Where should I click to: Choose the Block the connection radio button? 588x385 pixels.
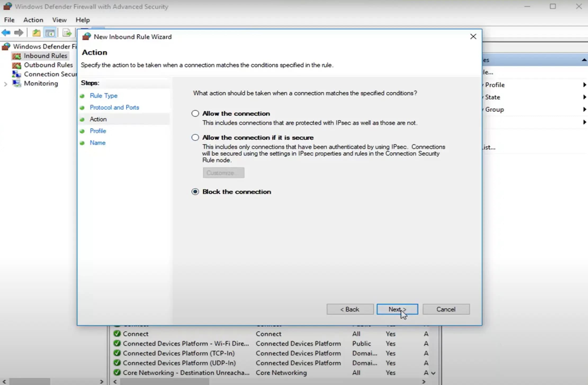click(195, 192)
